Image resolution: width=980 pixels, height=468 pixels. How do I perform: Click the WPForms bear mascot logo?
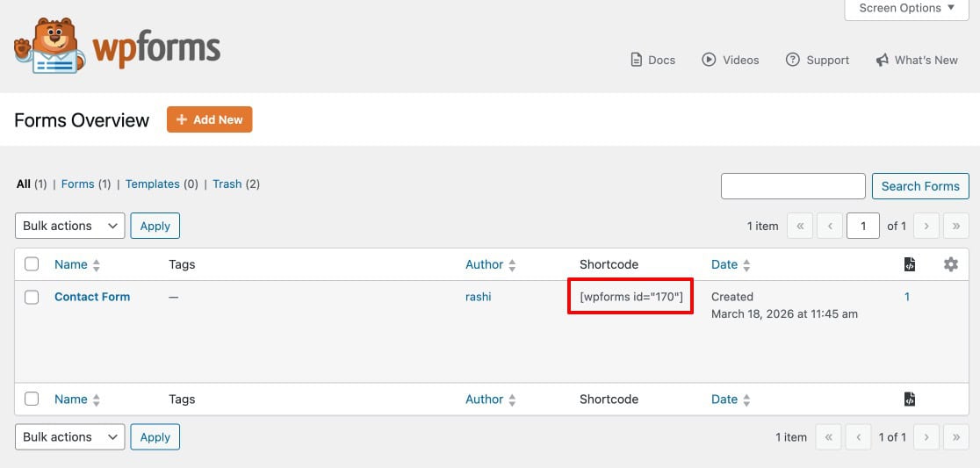pos(49,46)
